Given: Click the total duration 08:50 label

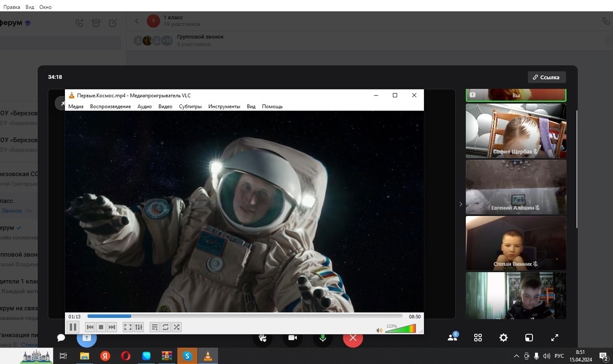Looking at the screenshot, I should click(x=415, y=317).
